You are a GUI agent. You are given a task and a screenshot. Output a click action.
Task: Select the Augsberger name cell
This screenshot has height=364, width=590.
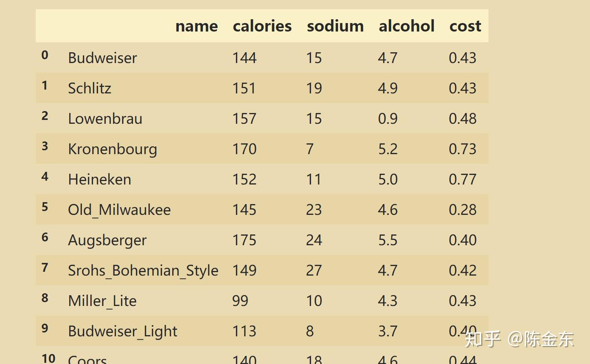point(107,240)
